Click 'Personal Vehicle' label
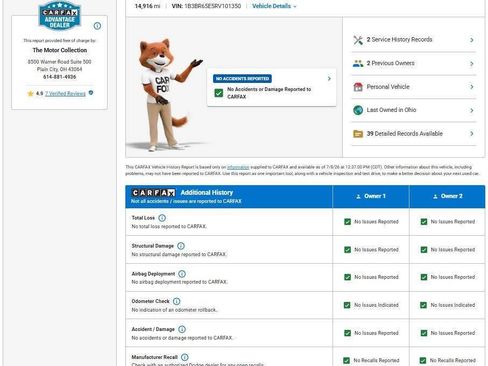The image size is (488, 366). click(388, 87)
